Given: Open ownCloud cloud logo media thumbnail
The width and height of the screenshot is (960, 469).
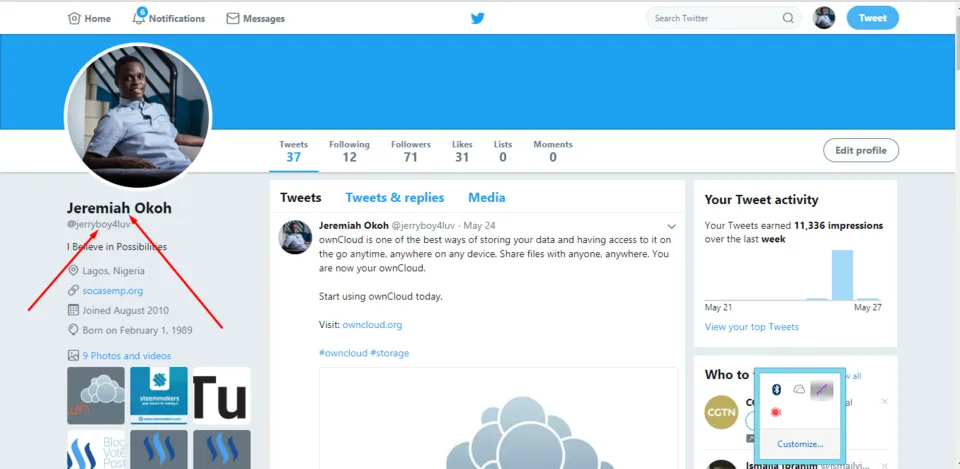Looking at the screenshot, I should [96, 396].
